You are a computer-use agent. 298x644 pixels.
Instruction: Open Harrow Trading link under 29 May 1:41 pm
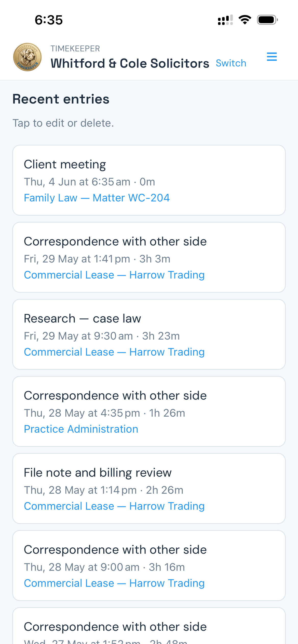pos(114,275)
